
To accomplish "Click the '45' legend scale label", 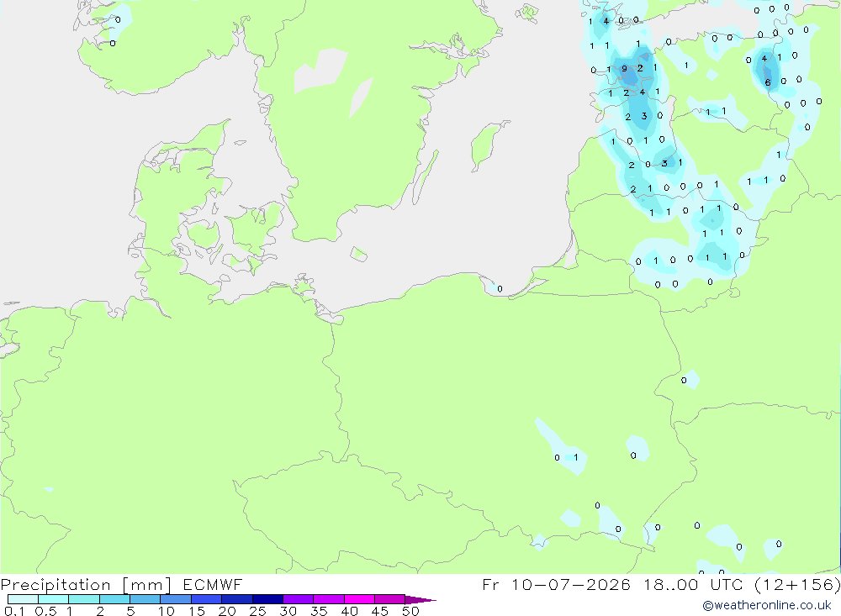I will tap(380, 611).
